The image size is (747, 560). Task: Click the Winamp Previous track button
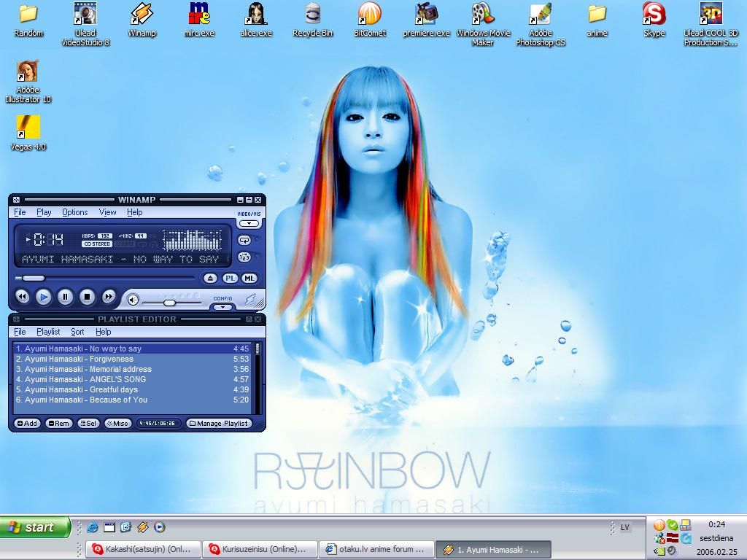[22, 297]
